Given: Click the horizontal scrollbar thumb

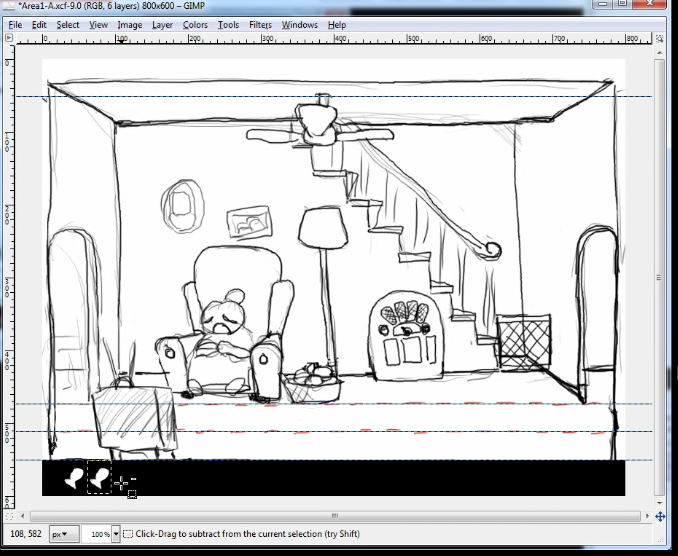Looking at the screenshot, I should [335, 516].
